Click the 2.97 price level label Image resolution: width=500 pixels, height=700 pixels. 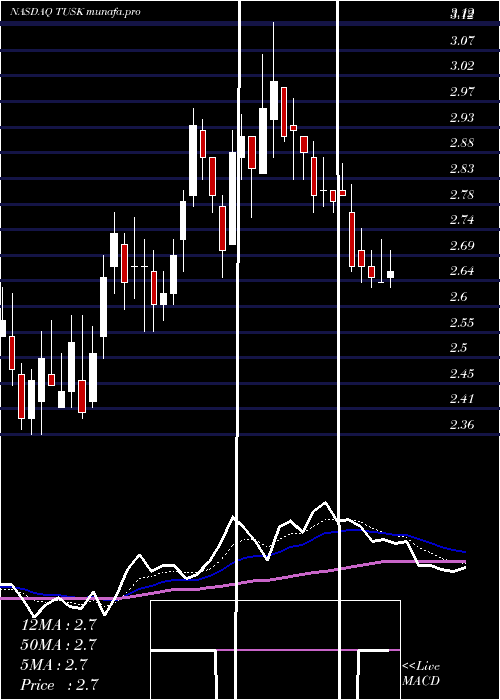(x=462, y=92)
